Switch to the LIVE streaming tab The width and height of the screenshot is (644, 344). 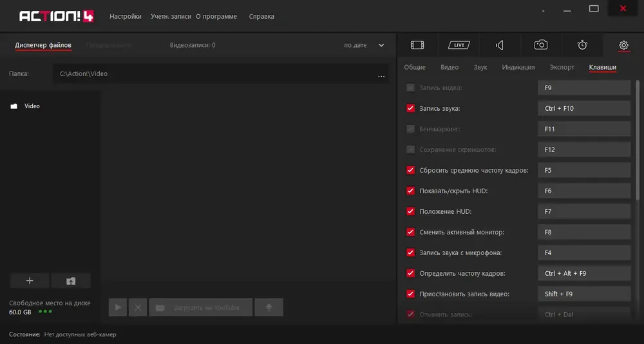point(459,45)
